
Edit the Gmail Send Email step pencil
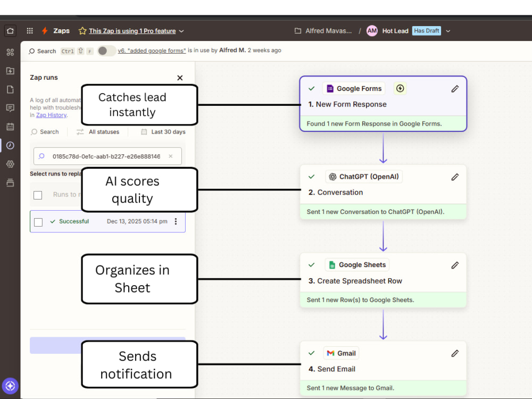tap(455, 354)
